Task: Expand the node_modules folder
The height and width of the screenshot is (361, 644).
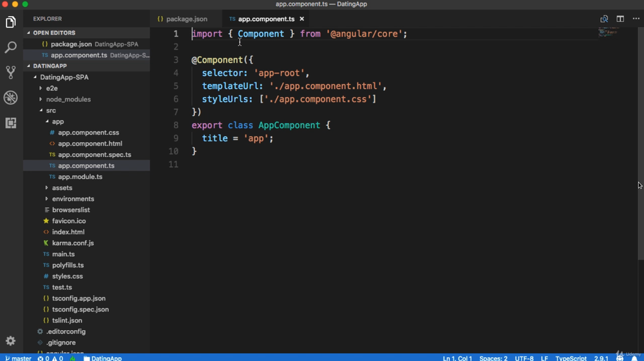Action: click(x=68, y=99)
